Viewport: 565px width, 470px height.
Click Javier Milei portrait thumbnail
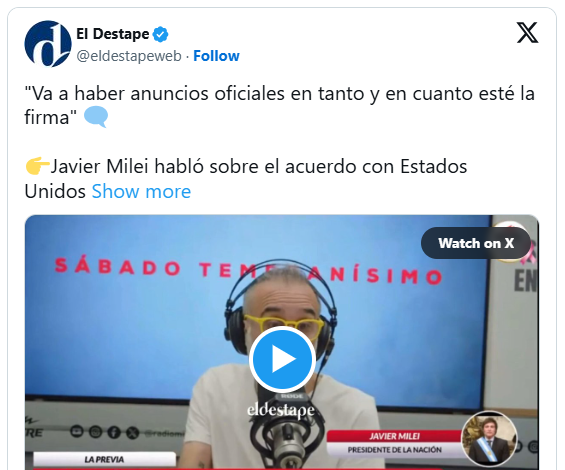489,439
